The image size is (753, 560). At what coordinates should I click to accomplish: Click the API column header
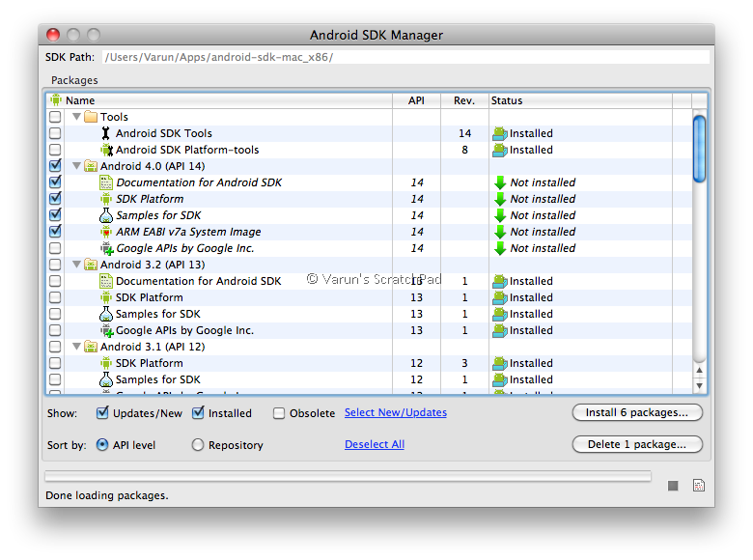[x=416, y=100]
